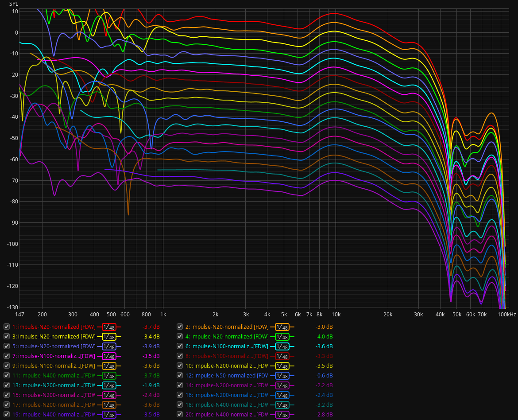Click legend label for trace 19 impulse-N400

coord(54,414)
